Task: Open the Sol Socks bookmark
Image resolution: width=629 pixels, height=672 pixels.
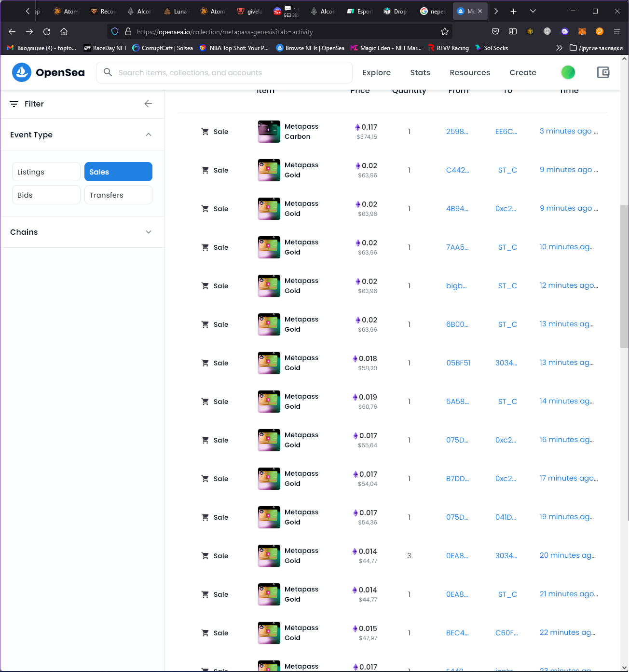Action: (491, 48)
